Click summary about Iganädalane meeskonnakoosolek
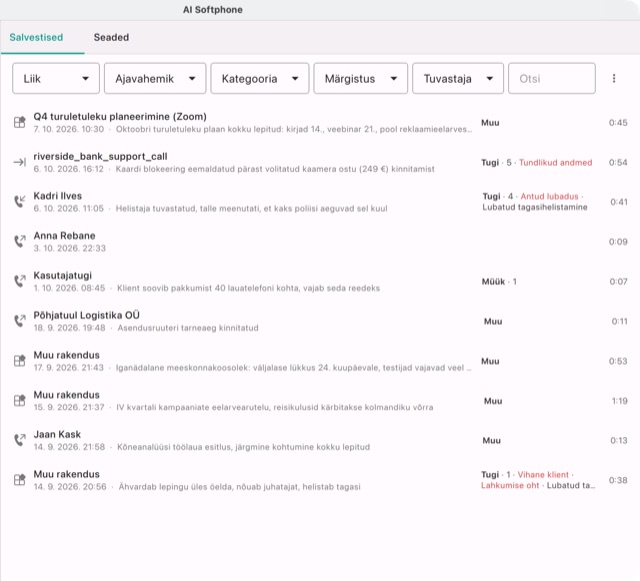This screenshot has height=581, width=640. point(293,368)
